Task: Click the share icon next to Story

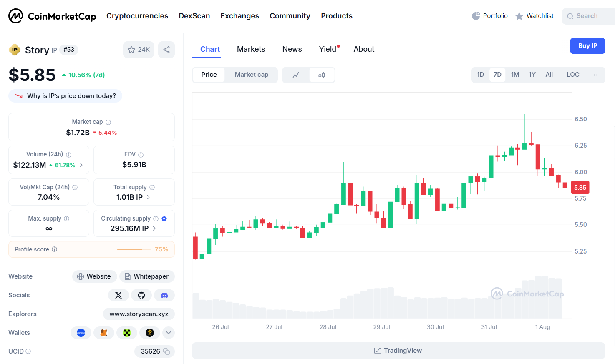Action: point(166,50)
